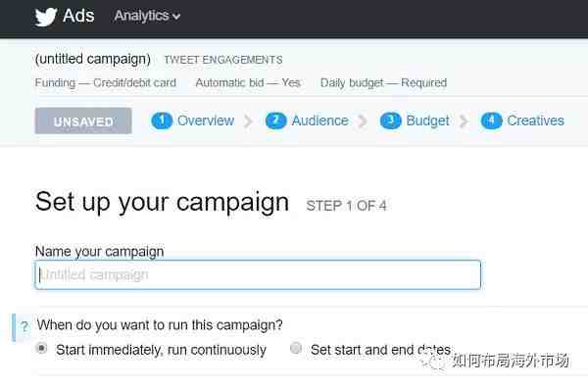Image resolution: width=588 pixels, height=387 pixels.
Task: Go to the Overview step
Action: (x=206, y=121)
